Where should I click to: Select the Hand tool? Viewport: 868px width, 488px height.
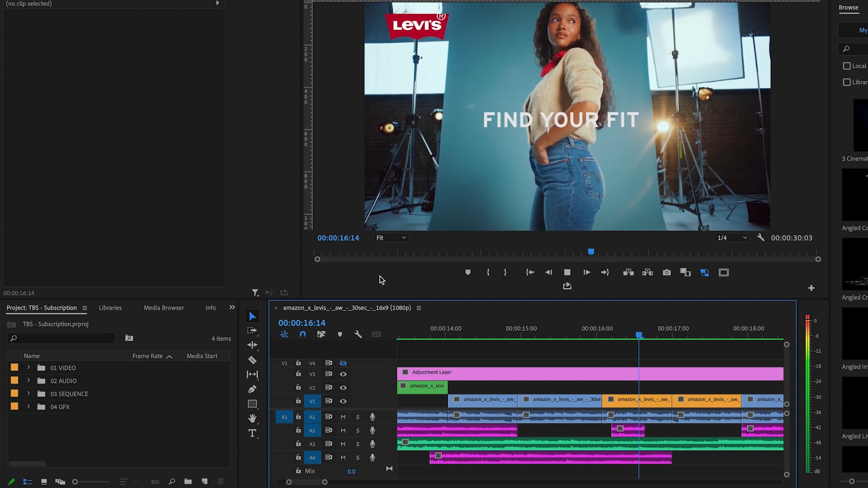[252, 418]
